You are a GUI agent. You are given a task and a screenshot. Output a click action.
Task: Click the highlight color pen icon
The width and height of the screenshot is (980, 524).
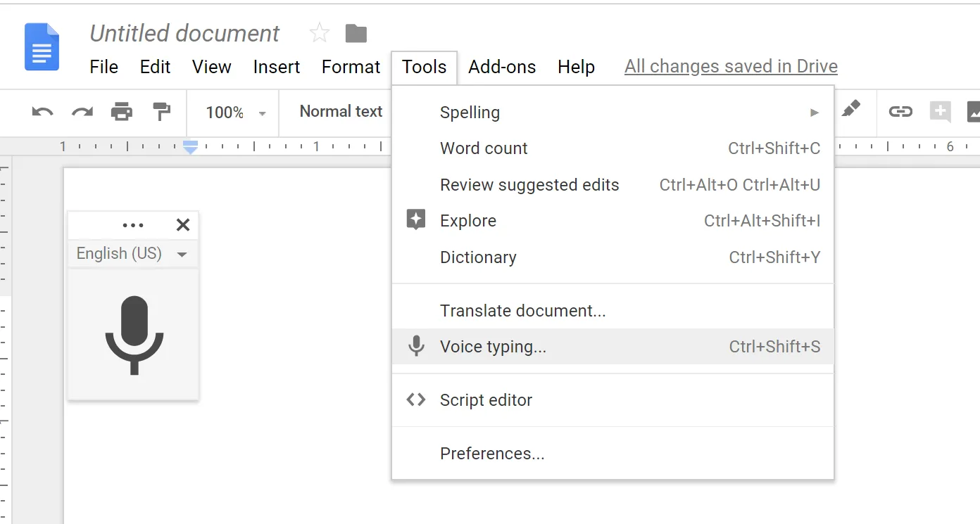click(x=850, y=109)
